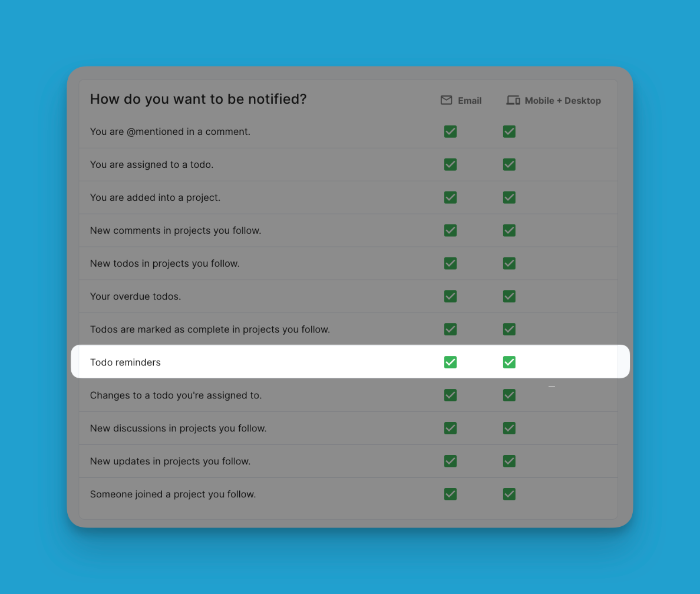This screenshot has height=594, width=700.
Task: Uncheck Mobile + Desktop for someone joined project
Action: [509, 494]
